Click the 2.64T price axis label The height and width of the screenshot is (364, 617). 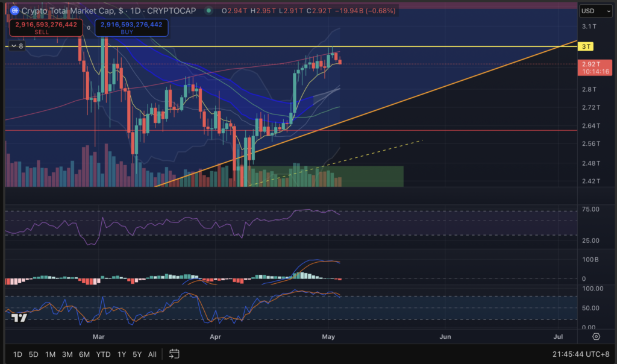(x=591, y=126)
